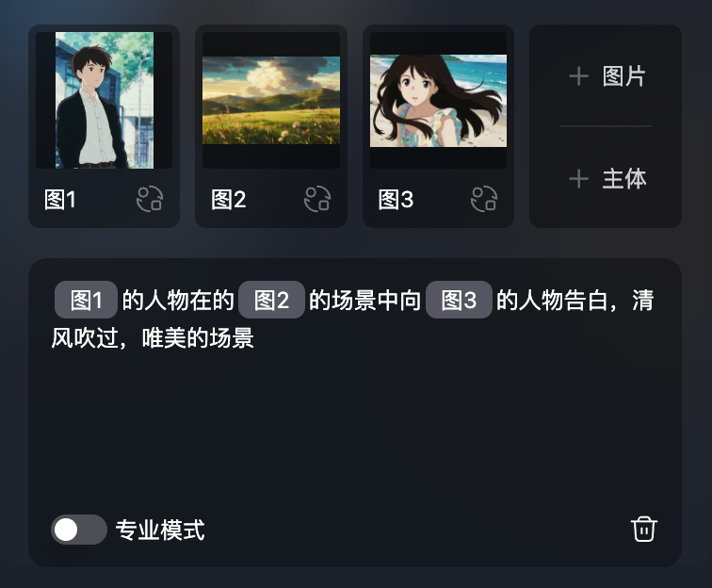Click the plus icon beside 图片
The height and width of the screenshot is (588, 712).
(x=578, y=76)
